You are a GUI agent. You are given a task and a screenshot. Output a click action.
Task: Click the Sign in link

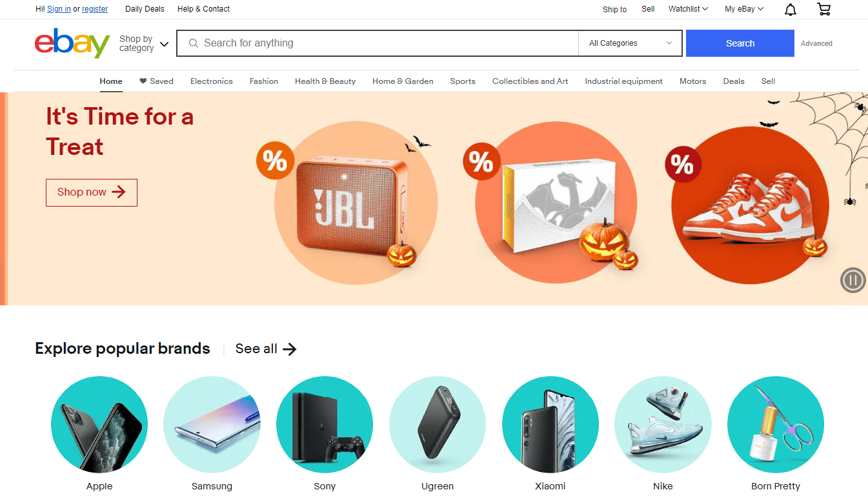[x=59, y=9]
